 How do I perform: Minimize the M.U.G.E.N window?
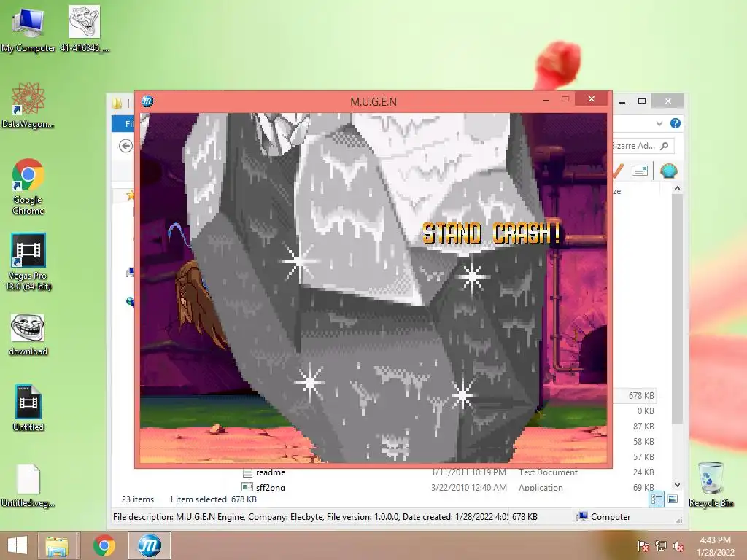point(546,100)
